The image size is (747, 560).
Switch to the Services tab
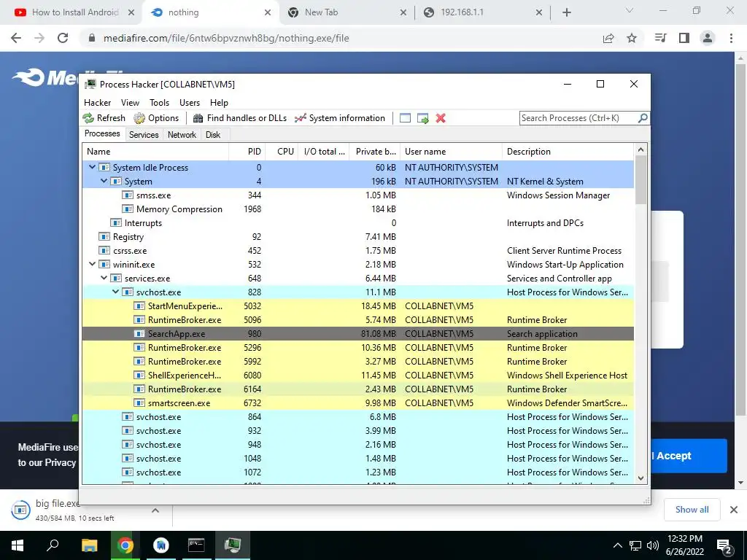[144, 135]
